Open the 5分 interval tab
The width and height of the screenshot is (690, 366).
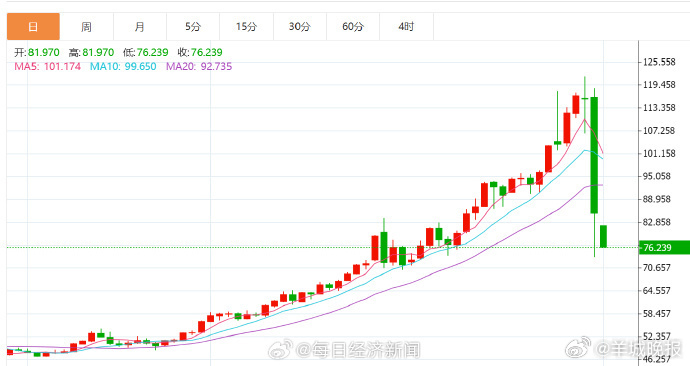point(193,27)
